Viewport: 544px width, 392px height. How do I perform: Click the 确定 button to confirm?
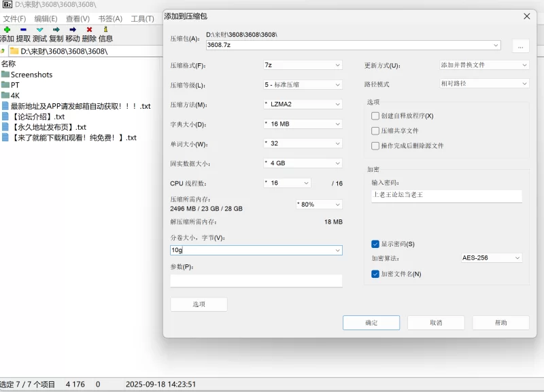[371, 323]
